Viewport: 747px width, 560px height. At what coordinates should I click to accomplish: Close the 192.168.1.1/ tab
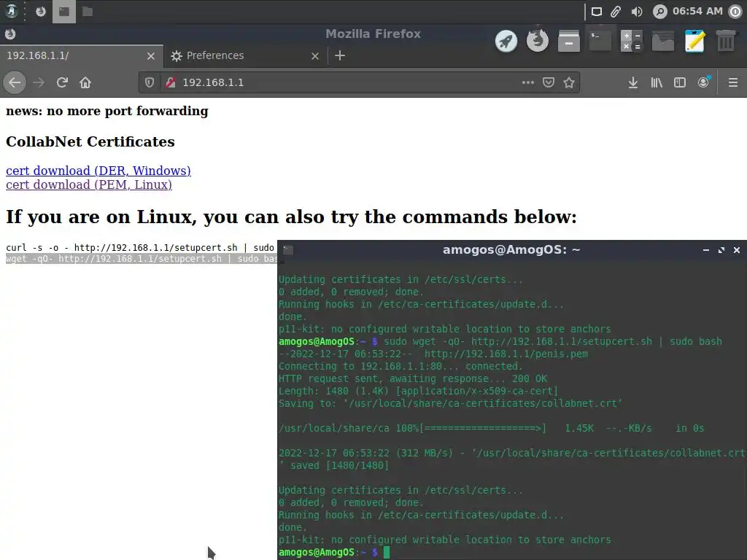pos(151,56)
